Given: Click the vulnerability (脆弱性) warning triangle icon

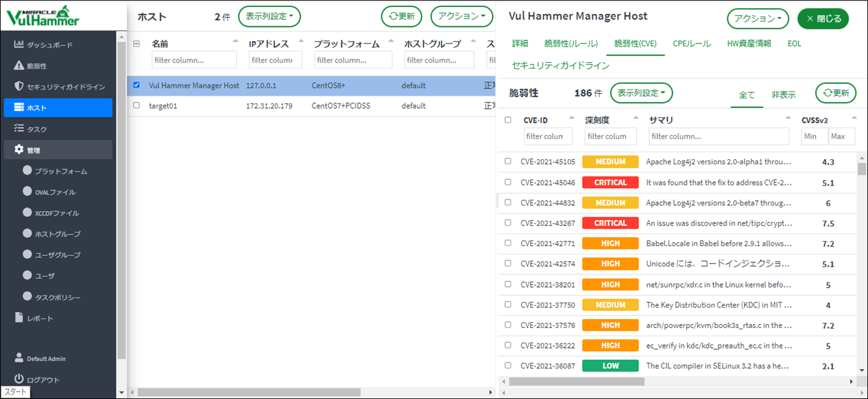Looking at the screenshot, I should coord(19,66).
